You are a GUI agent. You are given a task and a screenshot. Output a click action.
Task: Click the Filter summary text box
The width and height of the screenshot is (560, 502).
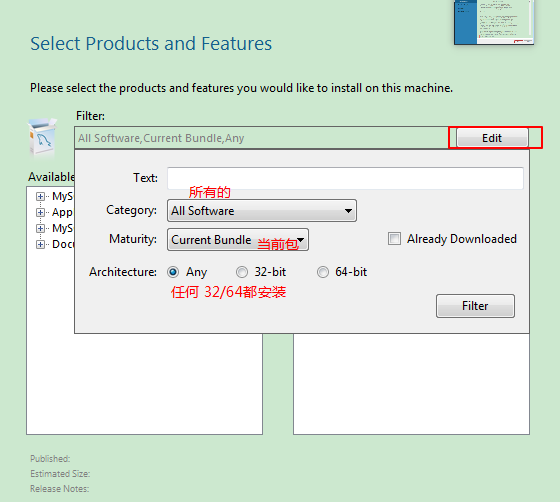pos(261,138)
